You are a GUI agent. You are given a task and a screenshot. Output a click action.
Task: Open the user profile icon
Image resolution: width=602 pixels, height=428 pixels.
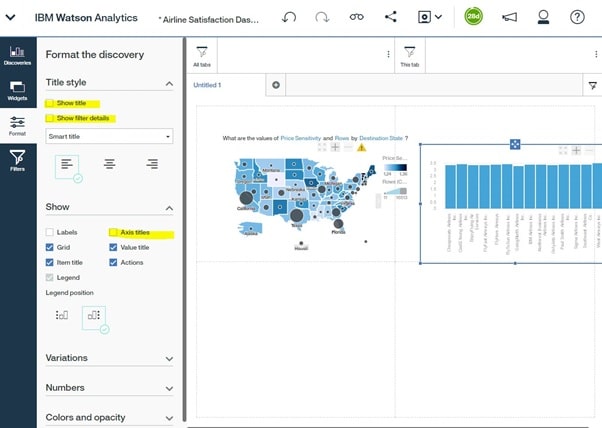(543, 17)
